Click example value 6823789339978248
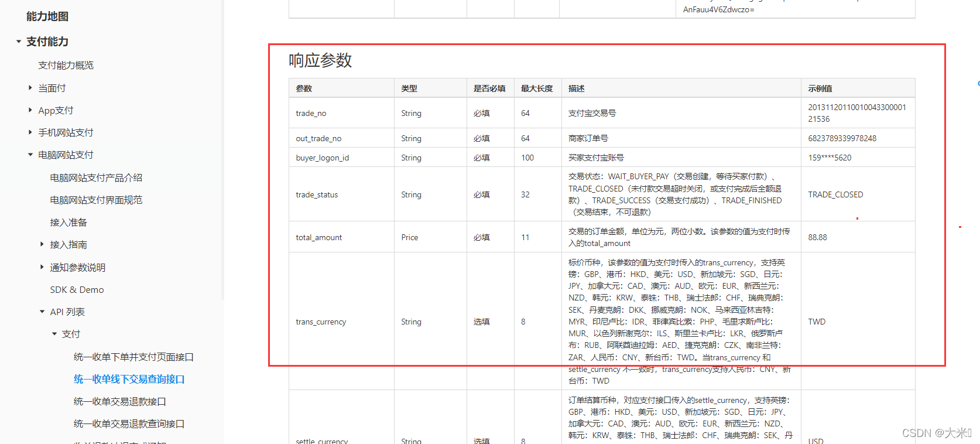This screenshot has width=980, height=444. [x=842, y=138]
